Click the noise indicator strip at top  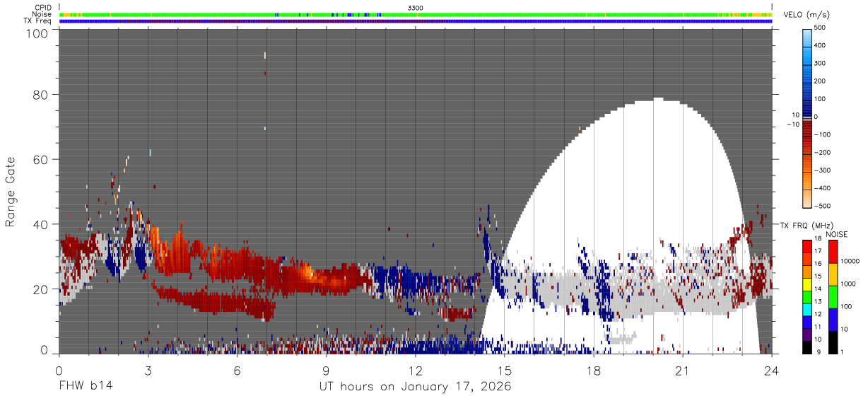click(416, 14)
